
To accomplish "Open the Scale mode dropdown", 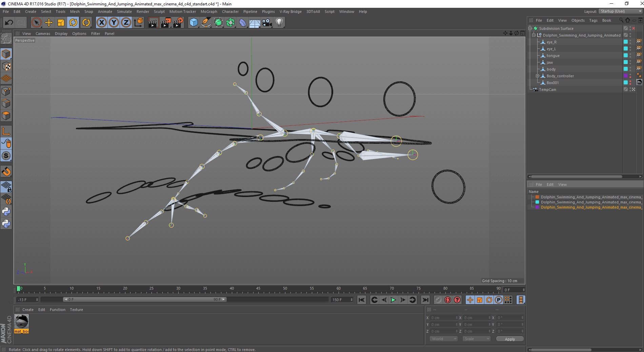I will pyautogui.click(x=477, y=339).
